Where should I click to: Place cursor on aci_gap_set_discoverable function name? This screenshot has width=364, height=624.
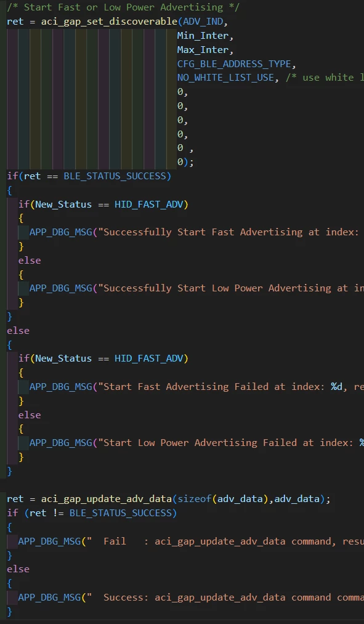point(109,21)
